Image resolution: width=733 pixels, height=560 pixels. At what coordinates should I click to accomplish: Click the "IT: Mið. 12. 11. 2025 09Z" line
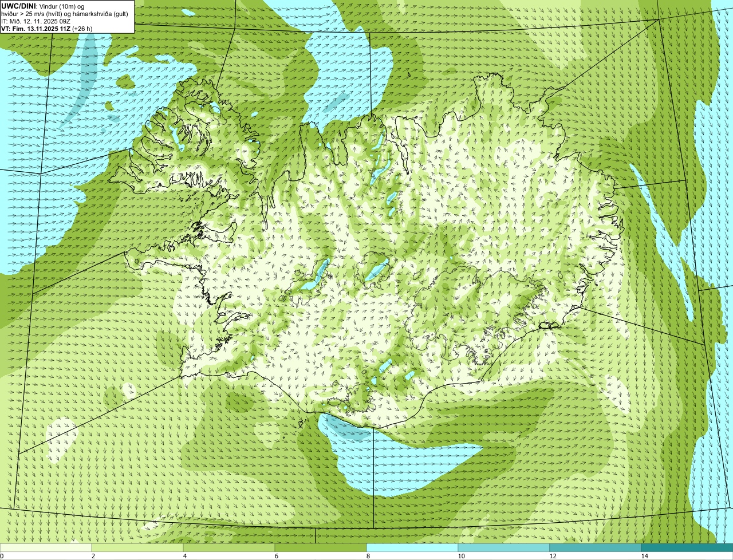36,21
